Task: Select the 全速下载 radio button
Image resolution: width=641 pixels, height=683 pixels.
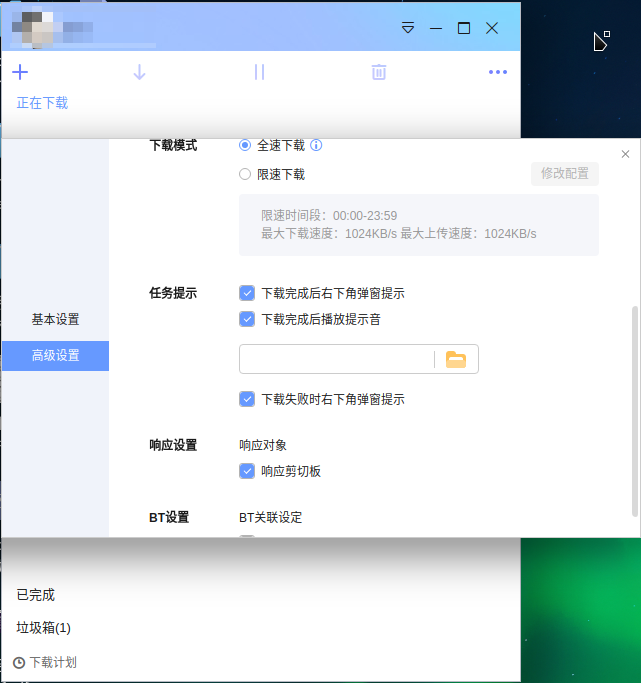Action: (245, 145)
